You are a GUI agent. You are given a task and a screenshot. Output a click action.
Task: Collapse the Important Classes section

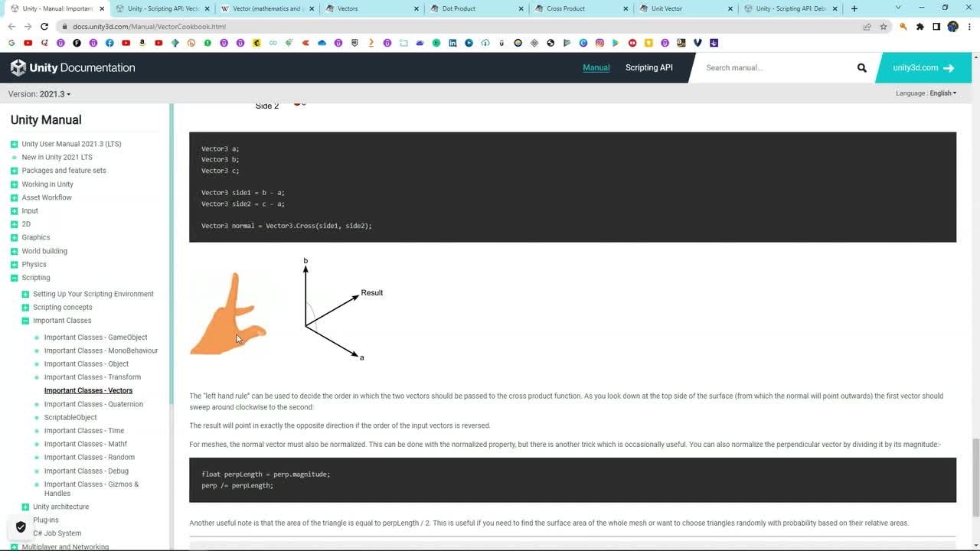coord(25,321)
